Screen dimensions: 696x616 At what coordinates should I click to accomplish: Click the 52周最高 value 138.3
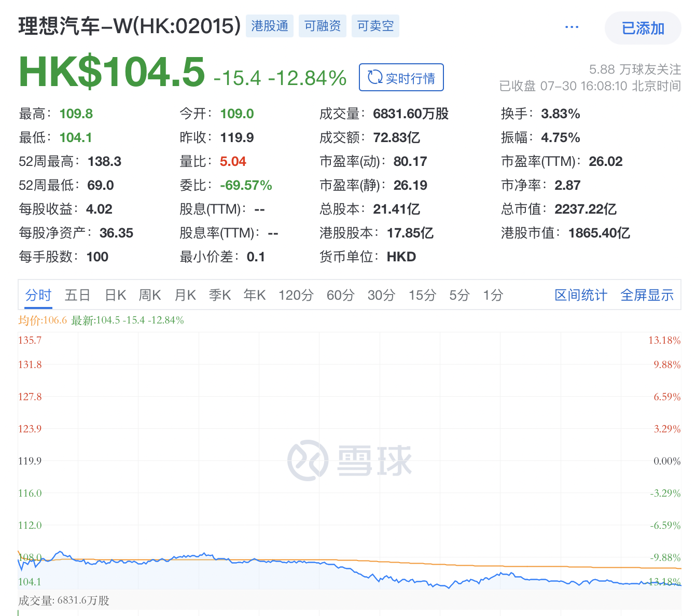tap(105, 161)
